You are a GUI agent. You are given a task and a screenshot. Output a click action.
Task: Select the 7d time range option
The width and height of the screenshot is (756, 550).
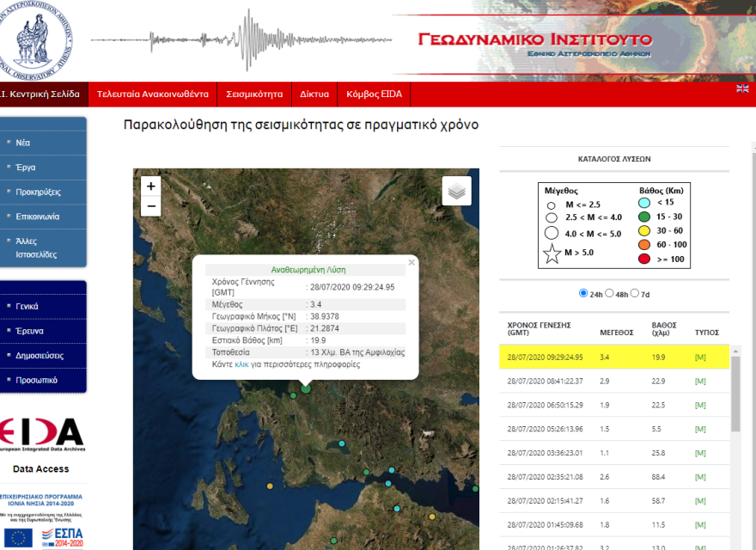(636, 293)
